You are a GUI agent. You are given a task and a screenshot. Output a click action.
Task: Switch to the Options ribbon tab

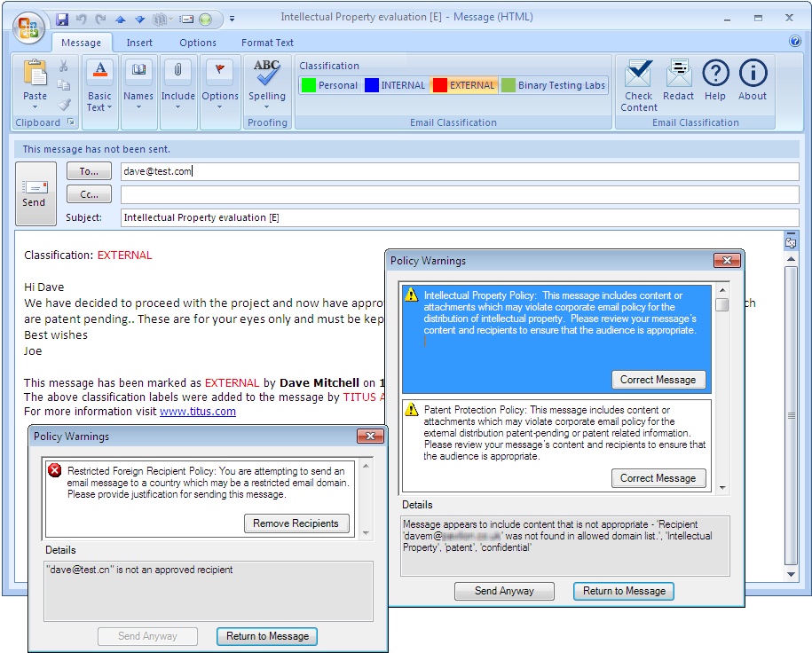[198, 43]
